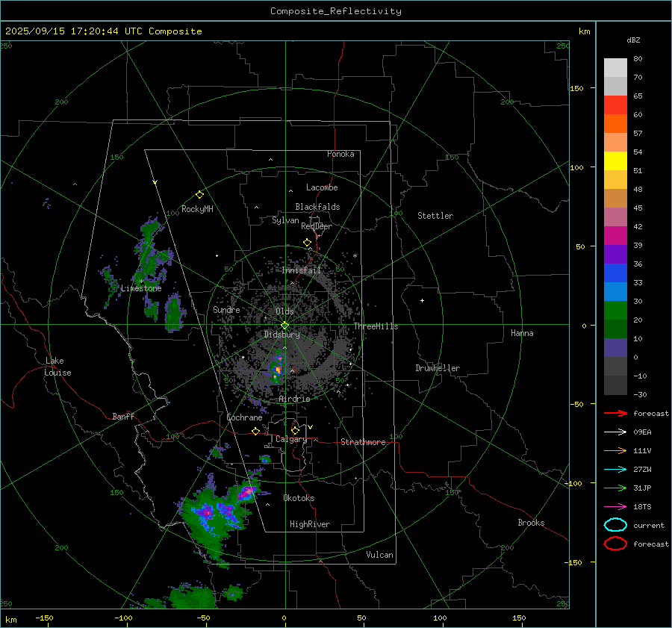
Task: Click the Airdrie town label
Action: [294, 399]
